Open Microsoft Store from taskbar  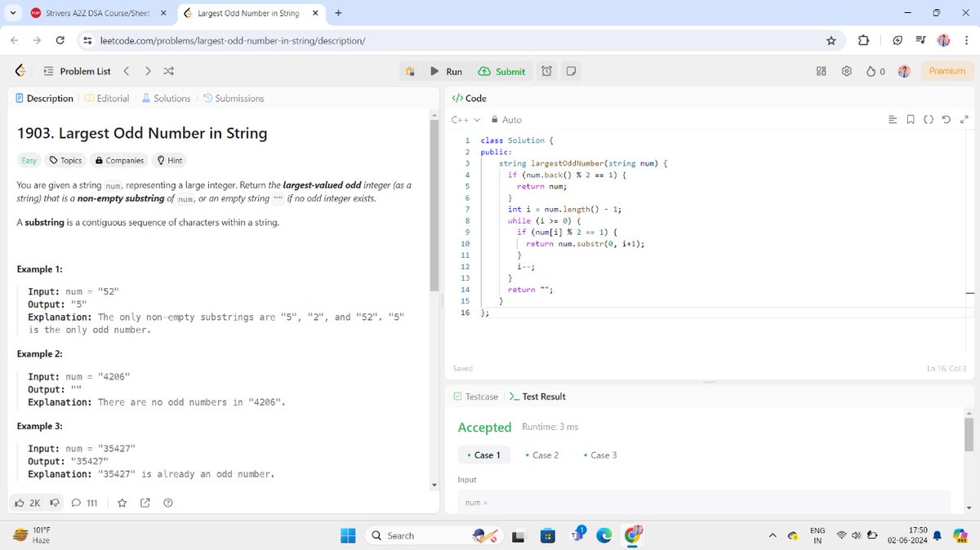(548, 536)
